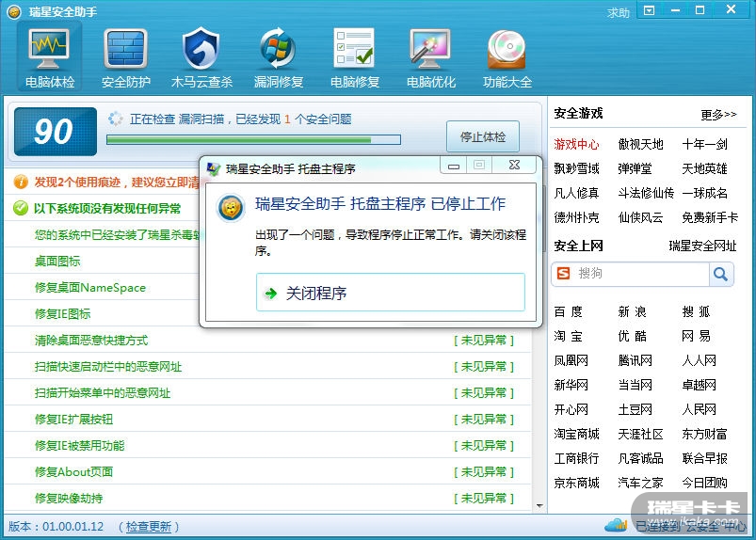Click green check icon for 没有发现任何异常

(21, 208)
